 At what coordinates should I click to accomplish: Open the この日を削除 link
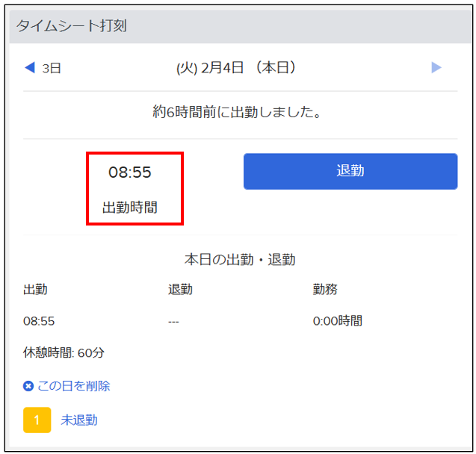[73, 386]
